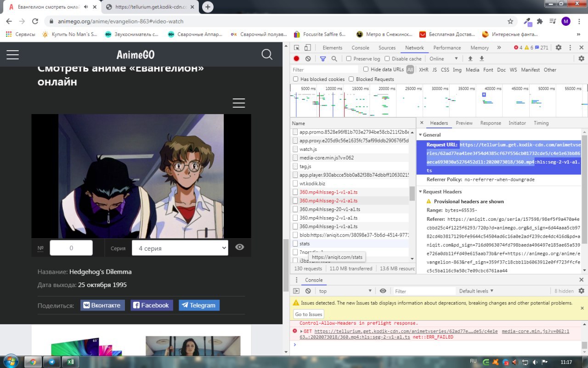Click the Evangelion video player frame
This screenshot has height=368, width=588.
[141, 176]
